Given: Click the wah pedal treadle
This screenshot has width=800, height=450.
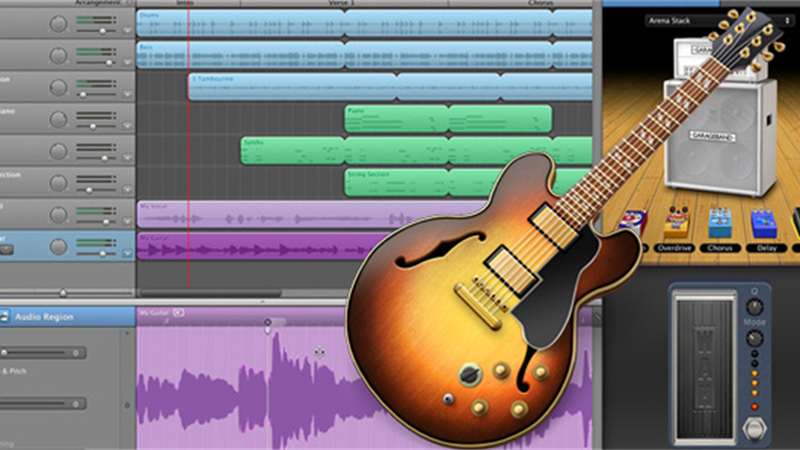Looking at the screenshot, I should [x=705, y=365].
